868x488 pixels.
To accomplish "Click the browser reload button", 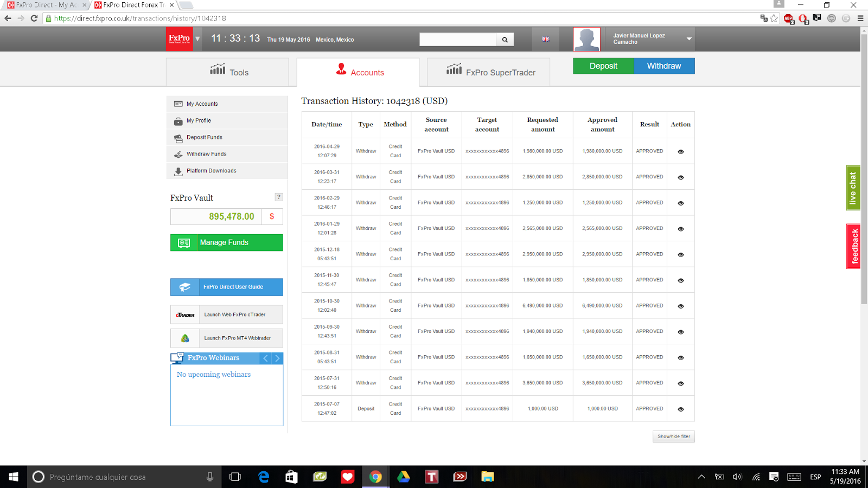I will (x=34, y=18).
